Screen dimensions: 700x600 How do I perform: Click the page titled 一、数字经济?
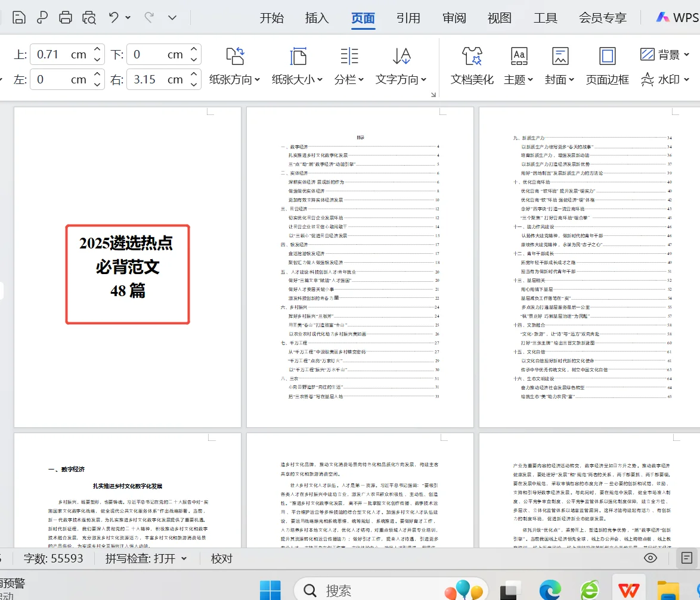[127, 490]
